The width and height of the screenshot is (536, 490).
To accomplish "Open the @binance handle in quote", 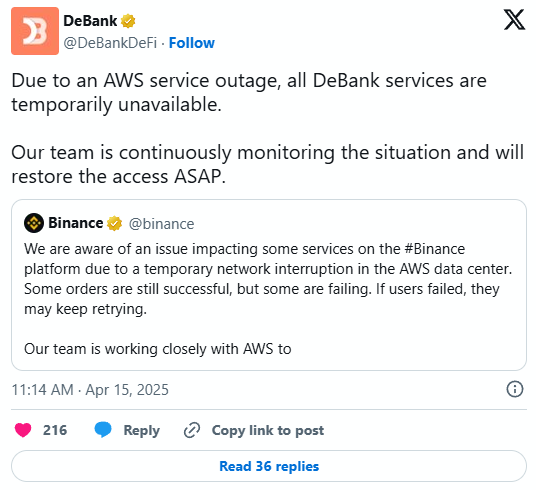I will (x=161, y=224).
